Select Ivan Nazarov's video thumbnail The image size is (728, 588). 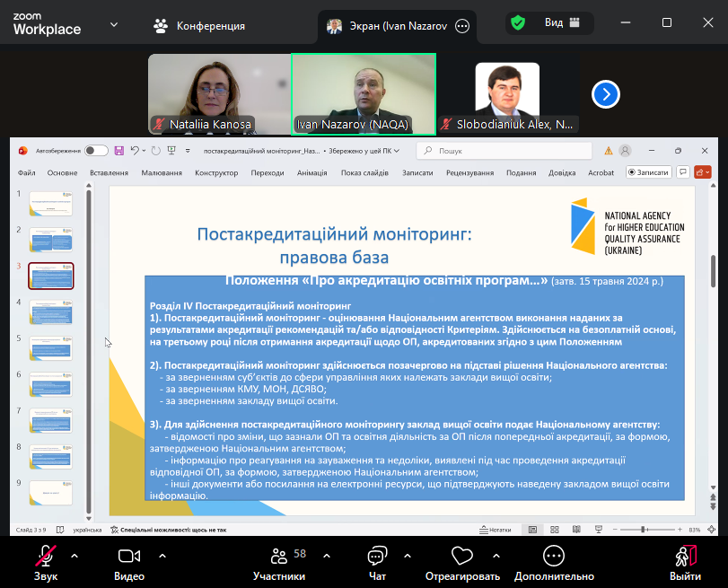(x=364, y=93)
